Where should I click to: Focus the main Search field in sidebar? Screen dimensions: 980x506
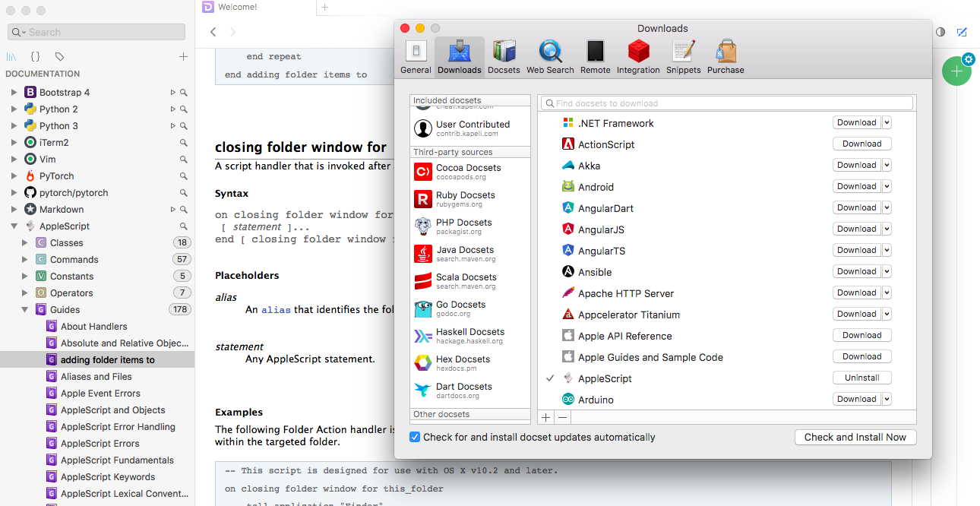pyautogui.click(x=96, y=32)
